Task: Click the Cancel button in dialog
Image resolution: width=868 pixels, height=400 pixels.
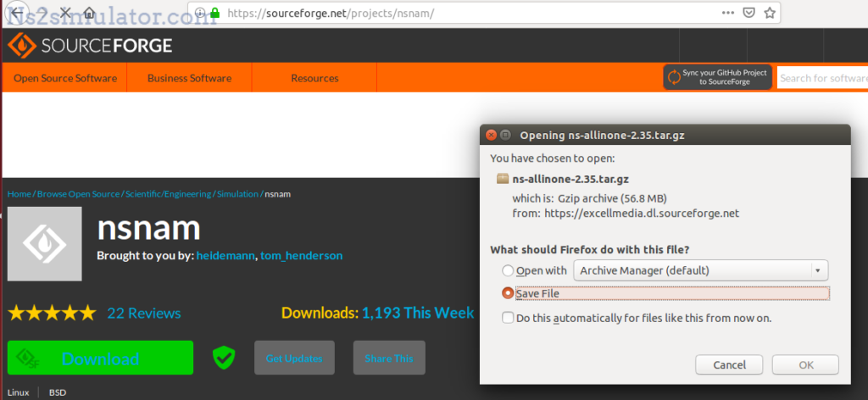Action: (729, 365)
